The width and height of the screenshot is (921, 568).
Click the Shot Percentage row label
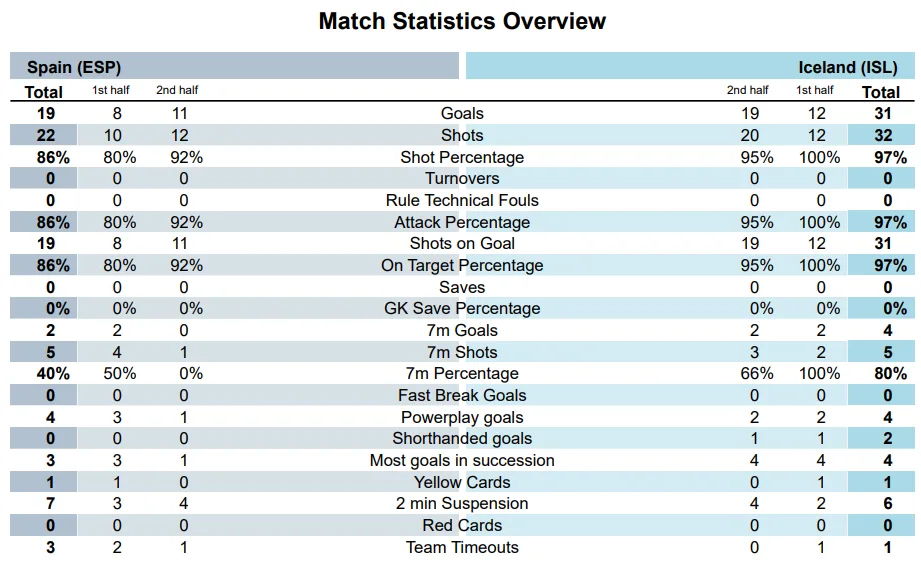(x=462, y=157)
